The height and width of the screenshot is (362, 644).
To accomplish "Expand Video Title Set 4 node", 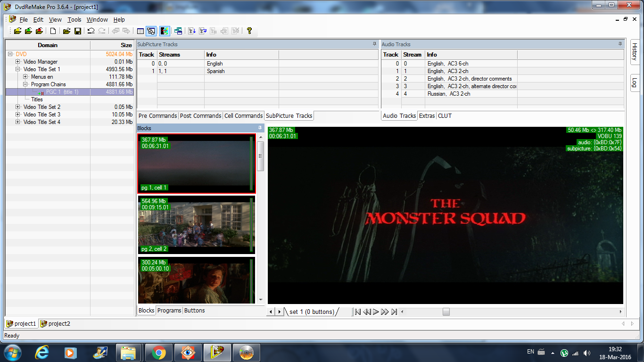I will (18, 122).
